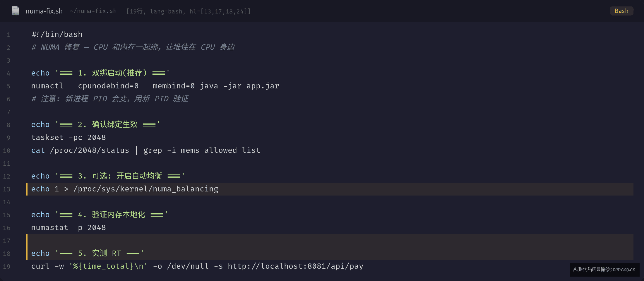Click the '%{time_total}\n' format string

coord(108,266)
